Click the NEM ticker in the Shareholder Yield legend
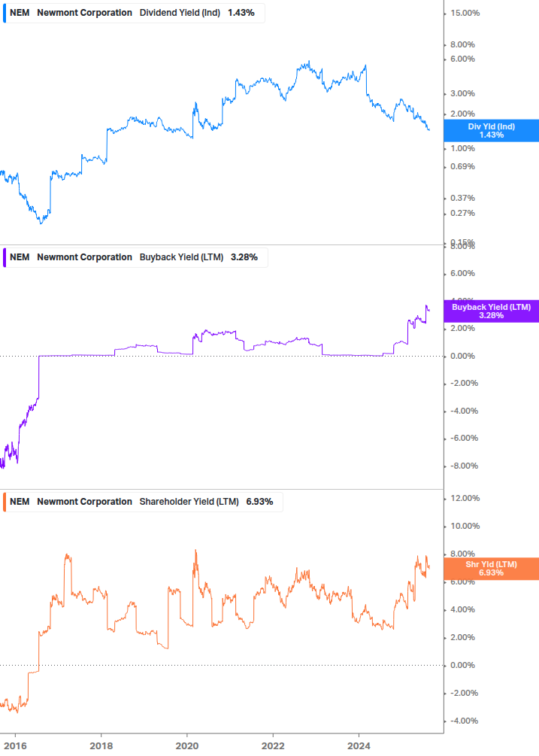Image resolution: width=539 pixels, height=756 pixels. [x=20, y=502]
